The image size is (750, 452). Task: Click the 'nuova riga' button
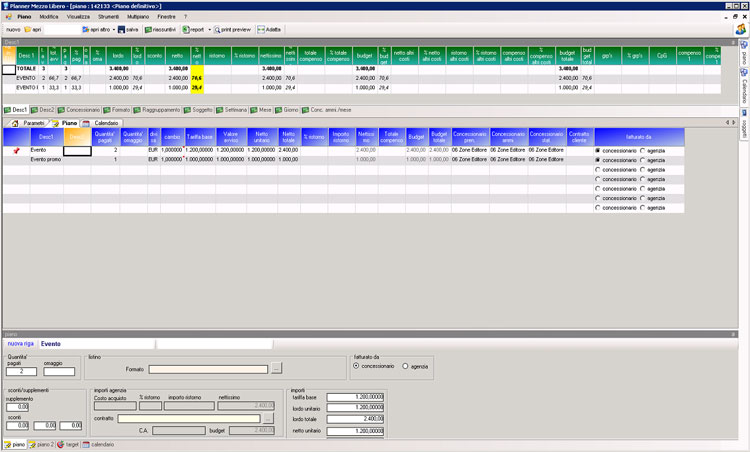(x=21, y=343)
